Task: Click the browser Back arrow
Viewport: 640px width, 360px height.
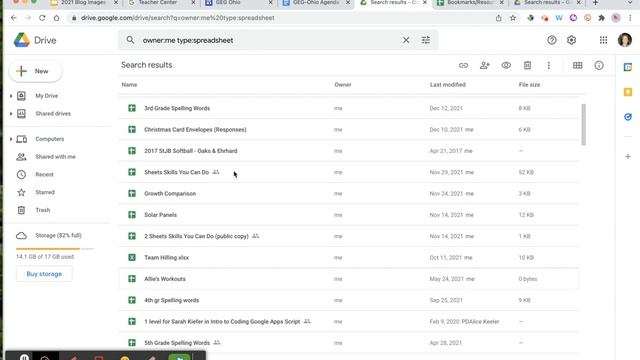Action: coord(14,18)
